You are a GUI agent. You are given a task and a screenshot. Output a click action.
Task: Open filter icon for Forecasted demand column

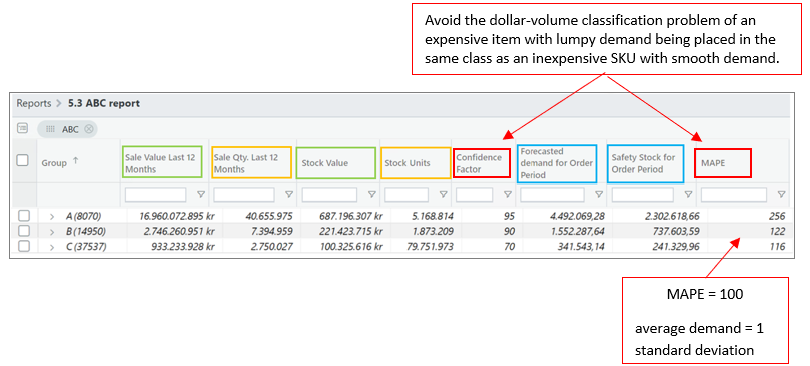click(599, 195)
